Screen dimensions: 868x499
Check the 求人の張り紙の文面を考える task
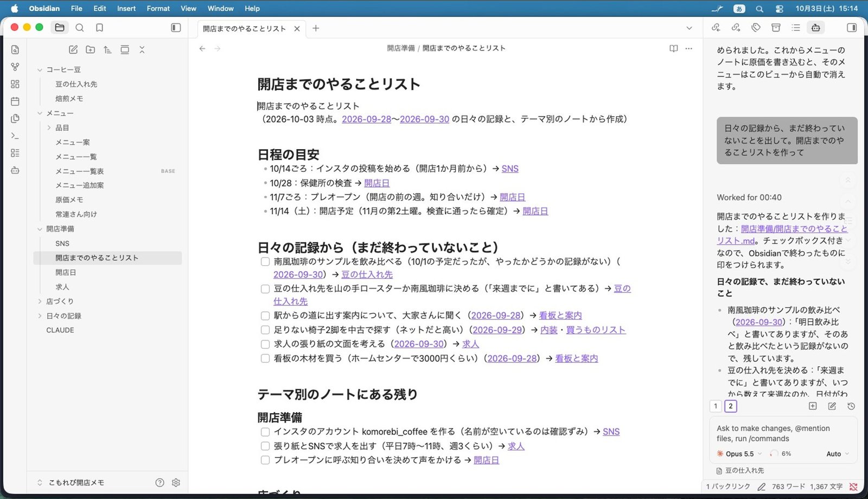[x=265, y=344]
